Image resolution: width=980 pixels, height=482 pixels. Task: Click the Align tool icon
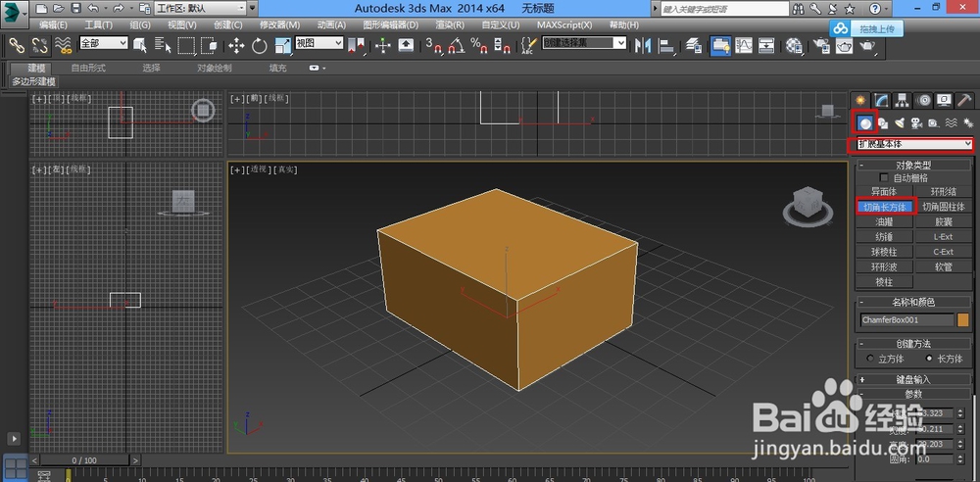tap(667, 46)
